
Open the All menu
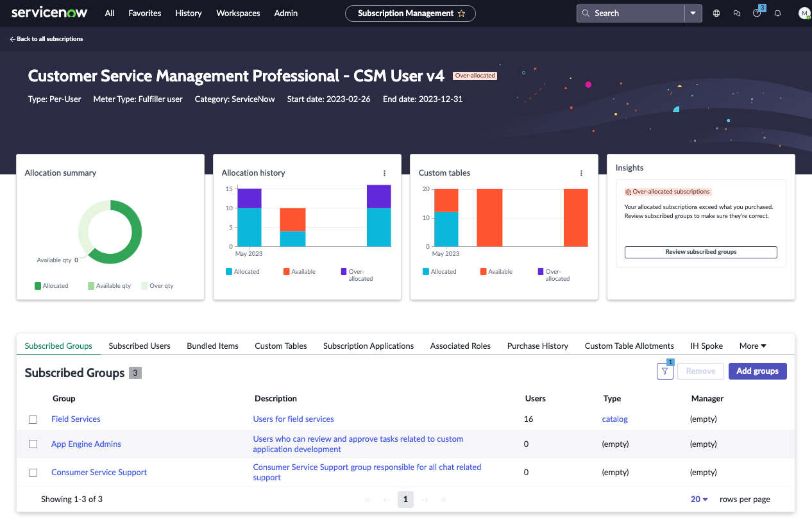click(x=110, y=13)
